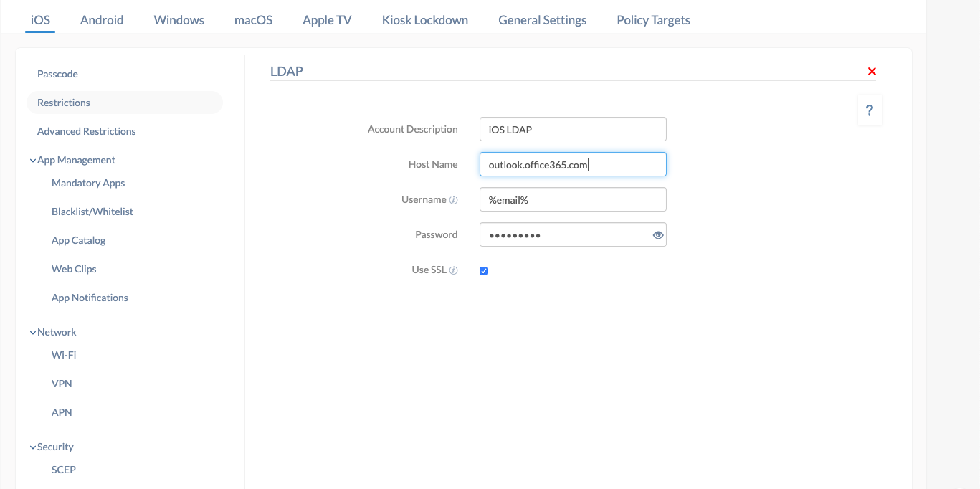Click the Use SSL label
980x489 pixels.
tap(429, 270)
